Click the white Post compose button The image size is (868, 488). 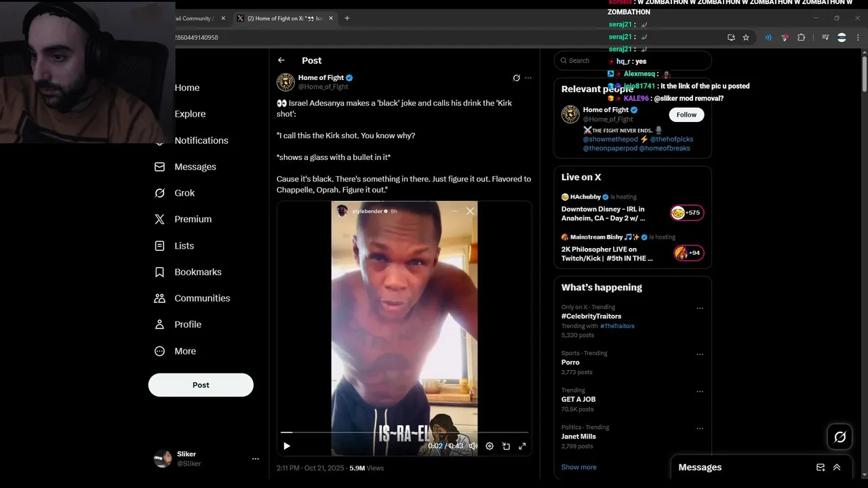(x=201, y=385)
